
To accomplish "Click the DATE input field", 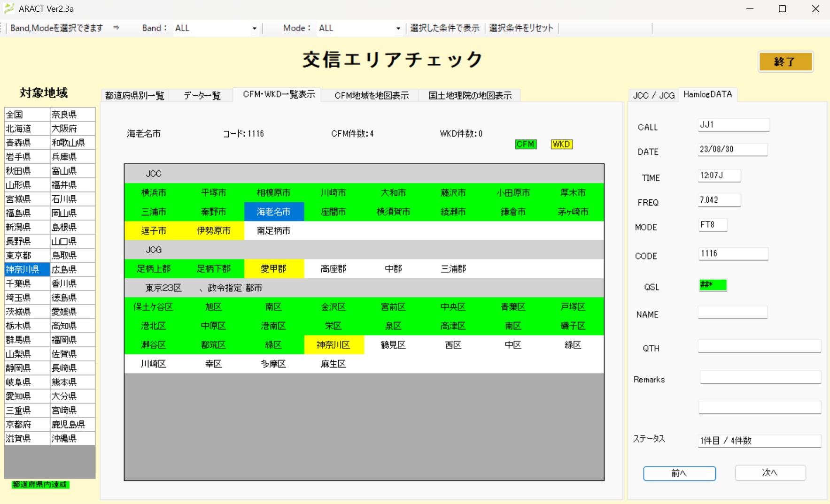I will [732, 150].
